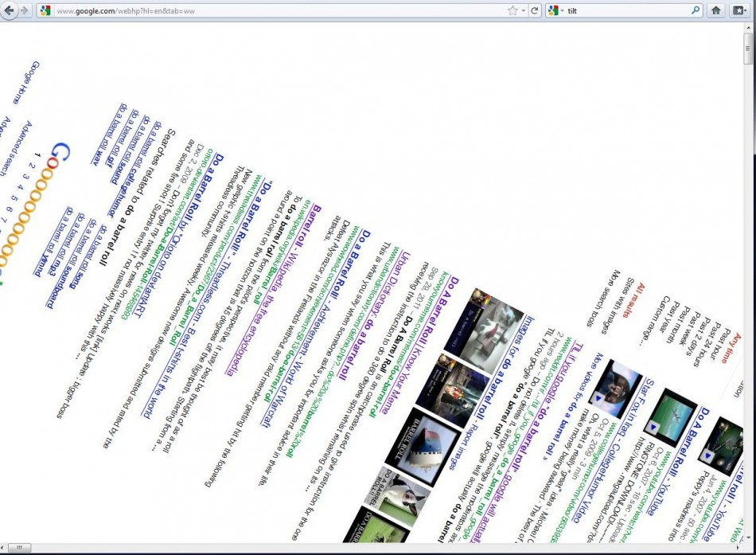Open related search do a barrel roll soundboard
The height and width of the screenshot is (555, 756).
[x=71, y=264]
